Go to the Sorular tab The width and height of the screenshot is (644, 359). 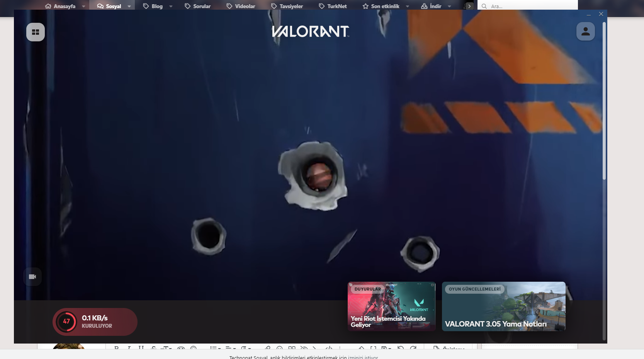(198, 6)
